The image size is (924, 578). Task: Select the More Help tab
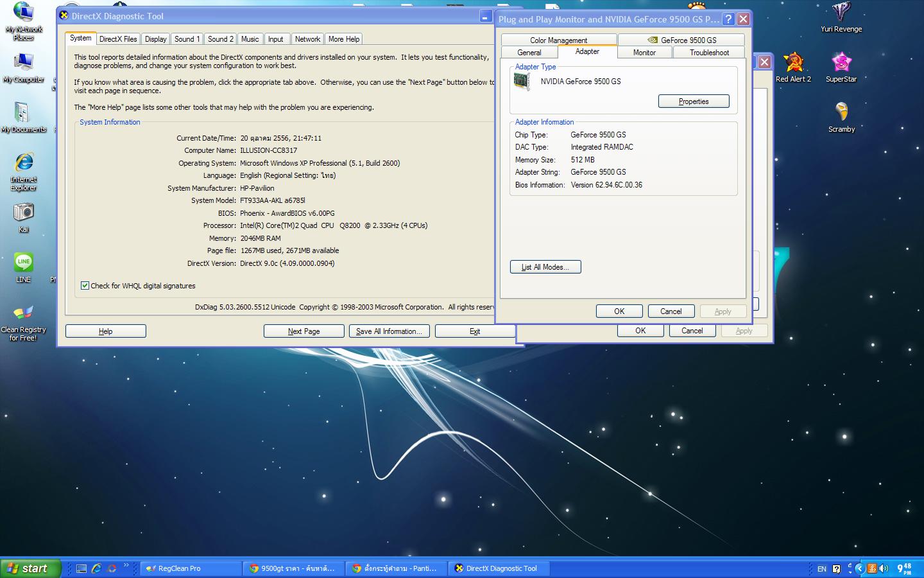[344, 39]
